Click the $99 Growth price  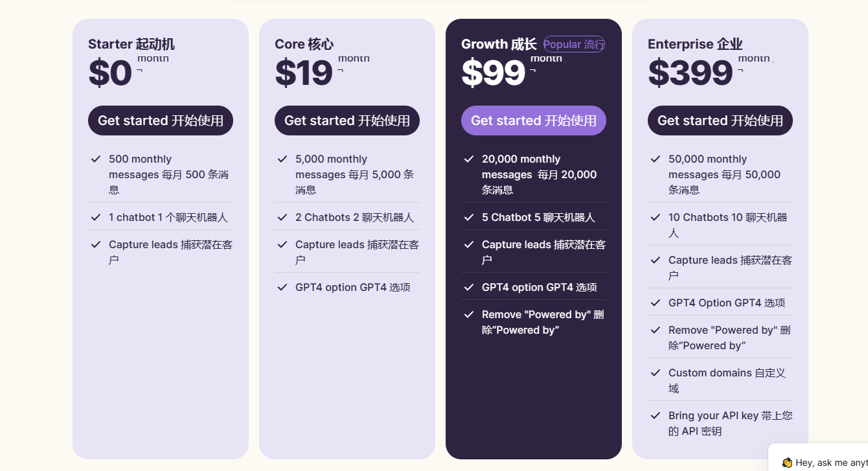493,73
